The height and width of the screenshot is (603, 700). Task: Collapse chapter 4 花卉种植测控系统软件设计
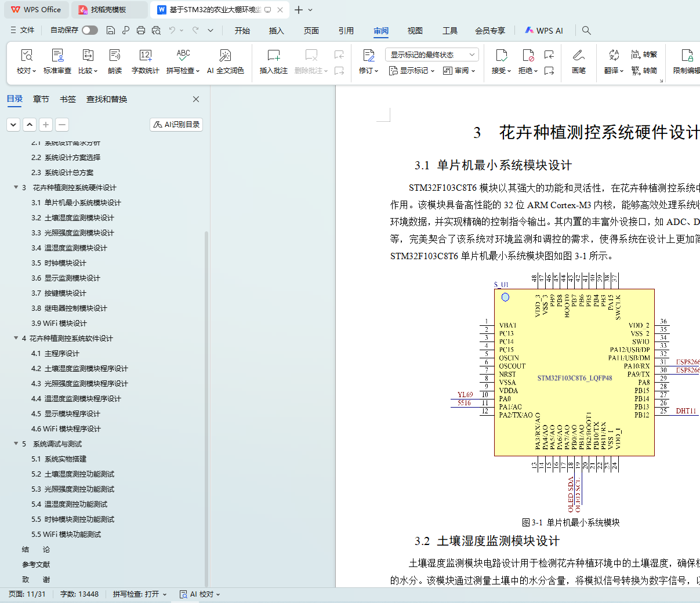click(x=16, y=338)
